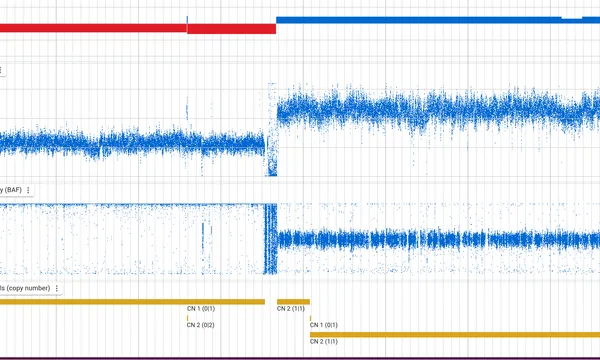
Task: Select the gold CN 1 (0|1) bar spanning the left region
Action: 132,302
